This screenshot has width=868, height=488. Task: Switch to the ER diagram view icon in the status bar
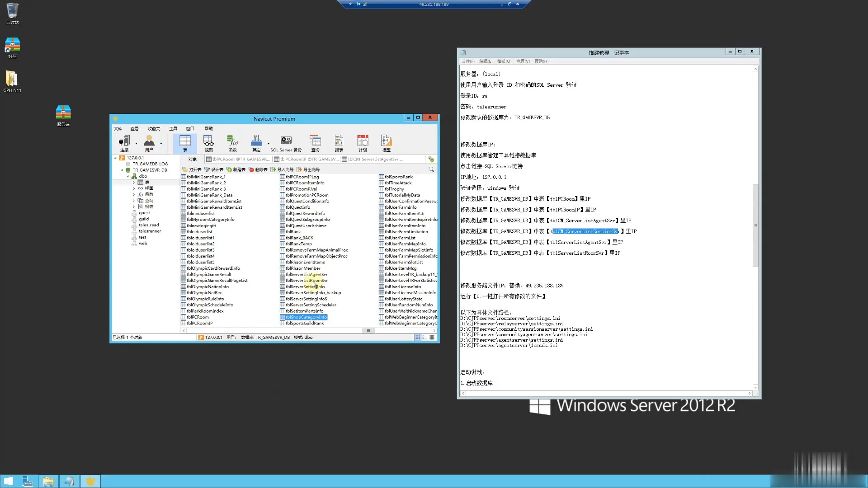(432, 338)
